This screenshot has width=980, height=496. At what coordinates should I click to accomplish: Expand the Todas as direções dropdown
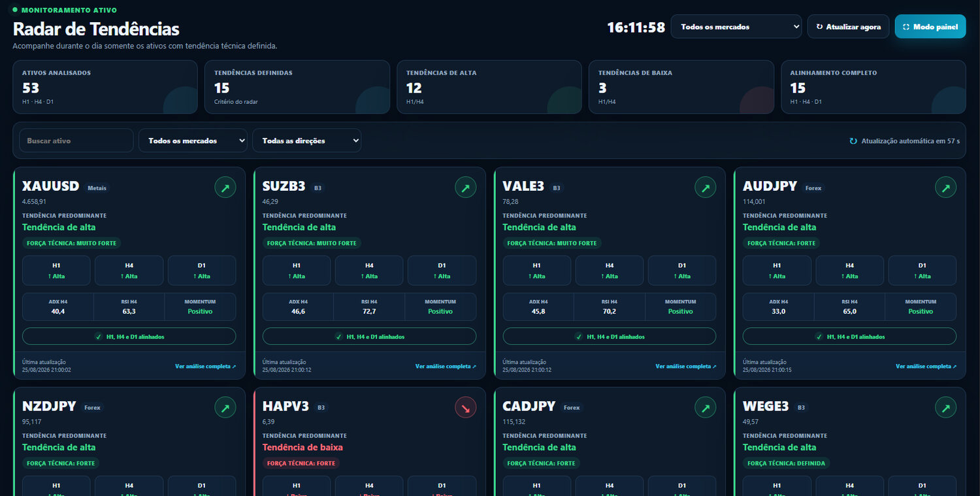coord(307,141)
